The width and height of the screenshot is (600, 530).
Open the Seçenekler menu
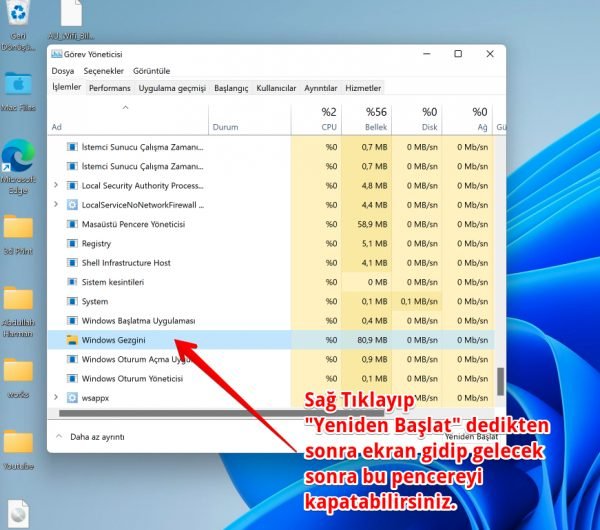104,71
